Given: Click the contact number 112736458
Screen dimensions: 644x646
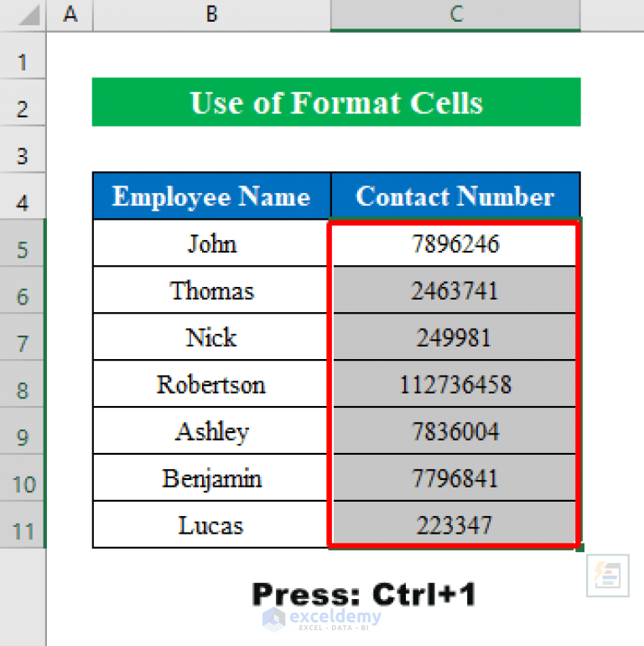Looking at the screenshot, I should [x=456, y=384].
